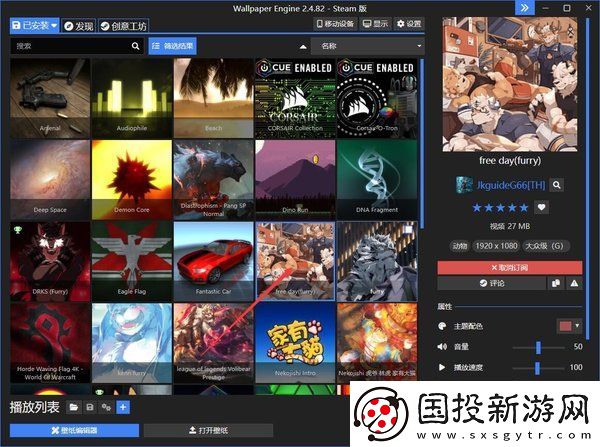The width and height of the screenshot is (600, 447).
Task: Select the Eagle Flag wallpaper thumbnail
Action: click(x=132, y=261)
